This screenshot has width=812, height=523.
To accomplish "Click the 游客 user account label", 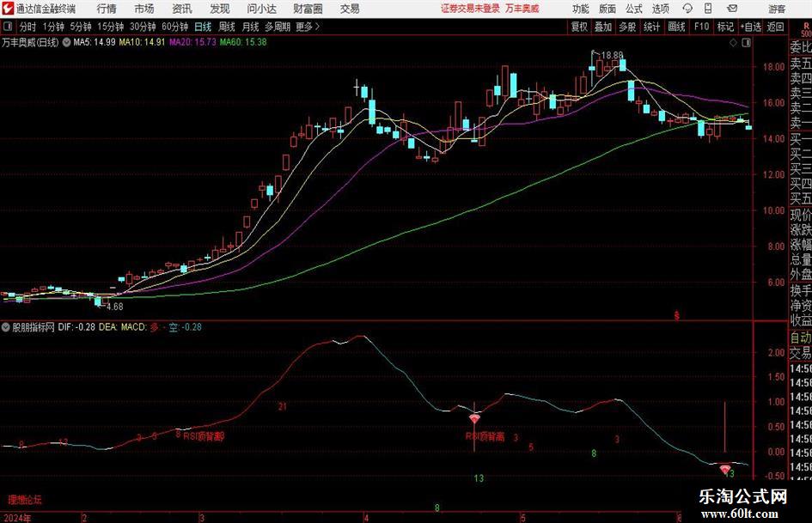I will (x=777, y=9).
